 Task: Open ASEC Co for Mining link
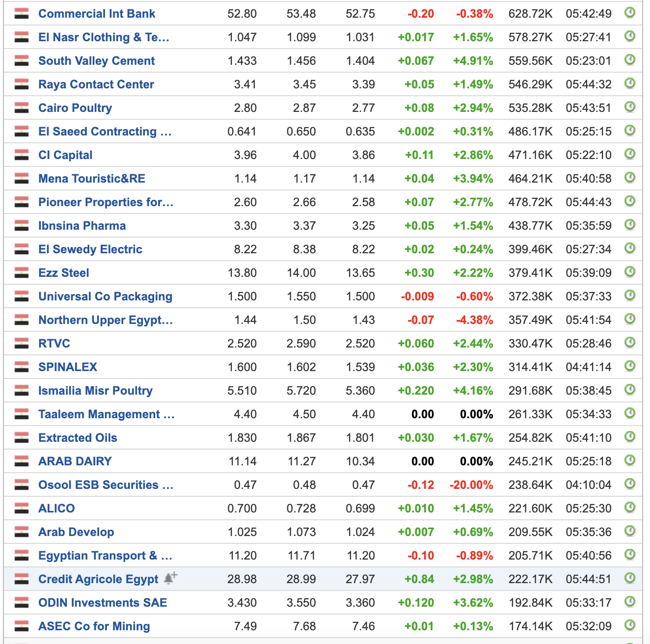click(x=94, y=626)
